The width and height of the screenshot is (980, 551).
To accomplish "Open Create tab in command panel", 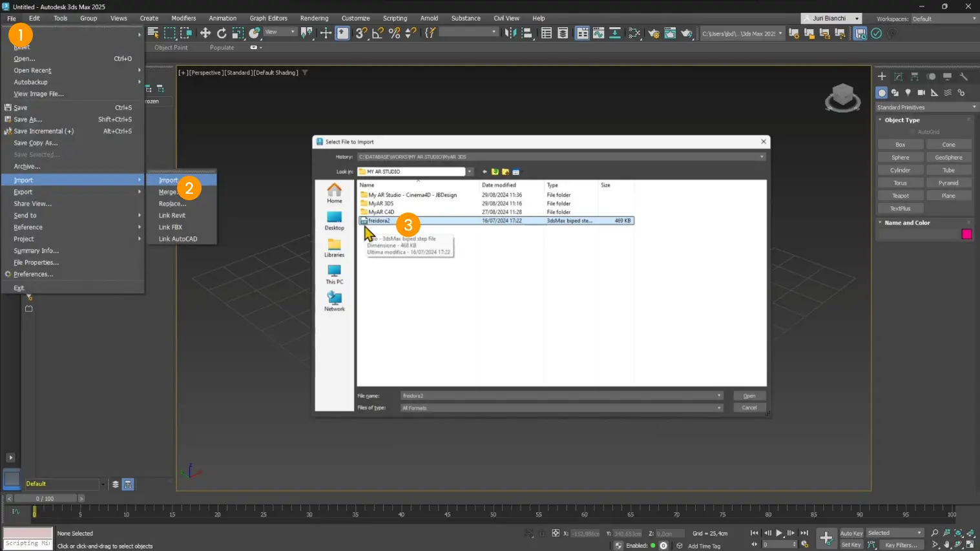I will coord(882,76).
